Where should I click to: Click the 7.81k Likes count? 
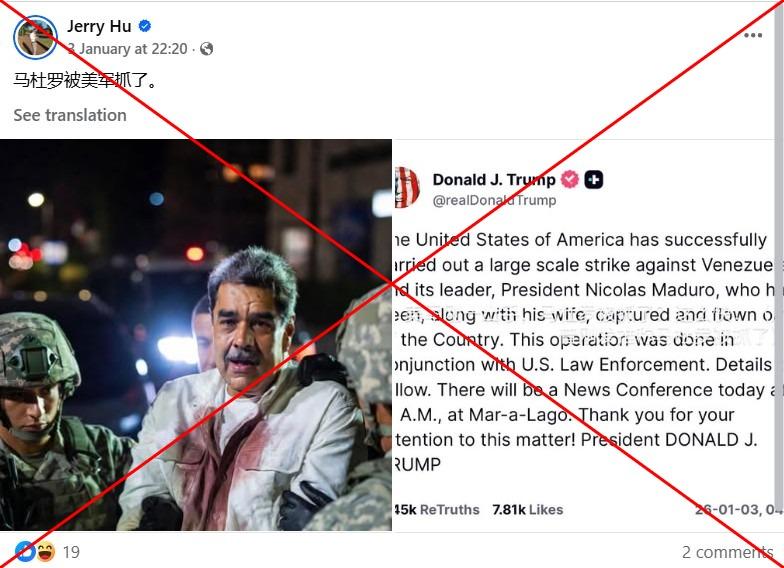527,510
